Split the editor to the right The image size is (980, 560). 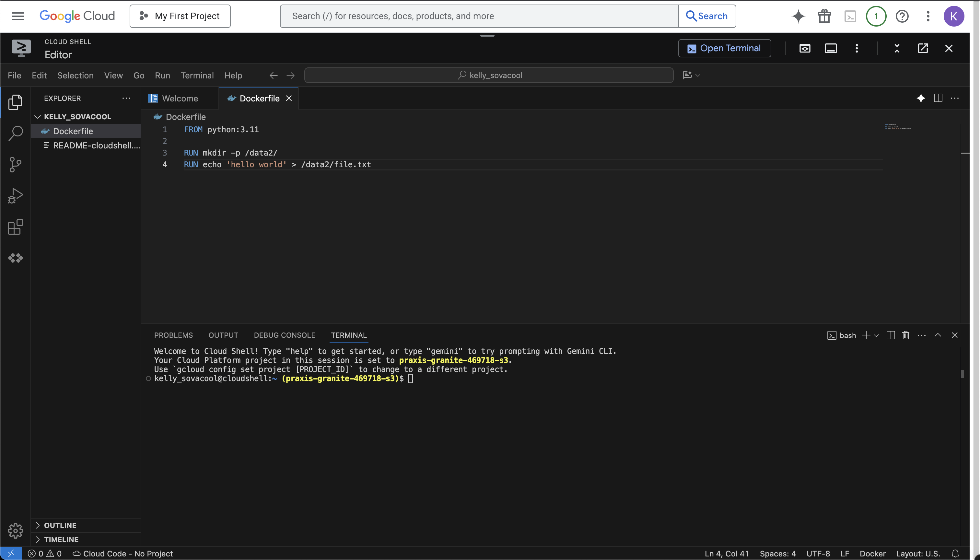coord(938,99)
